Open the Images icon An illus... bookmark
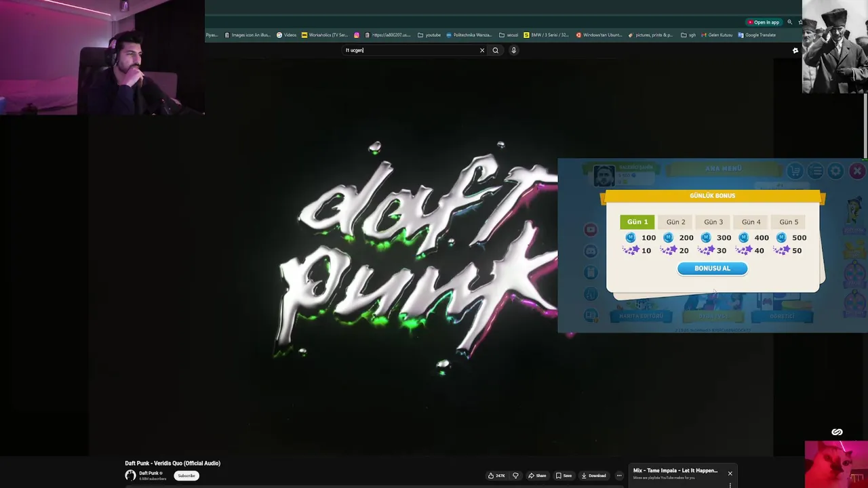 (248, 35)
